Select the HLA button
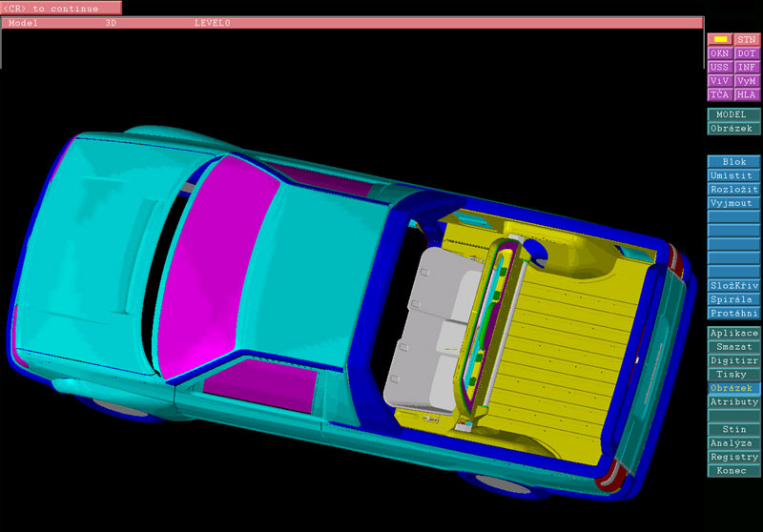763x532 pixels. 747,94
